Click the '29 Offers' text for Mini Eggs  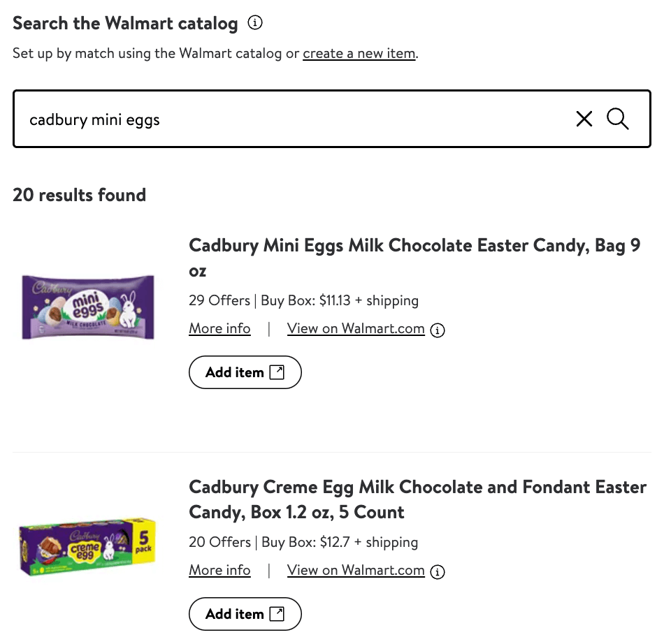(219, 300)
